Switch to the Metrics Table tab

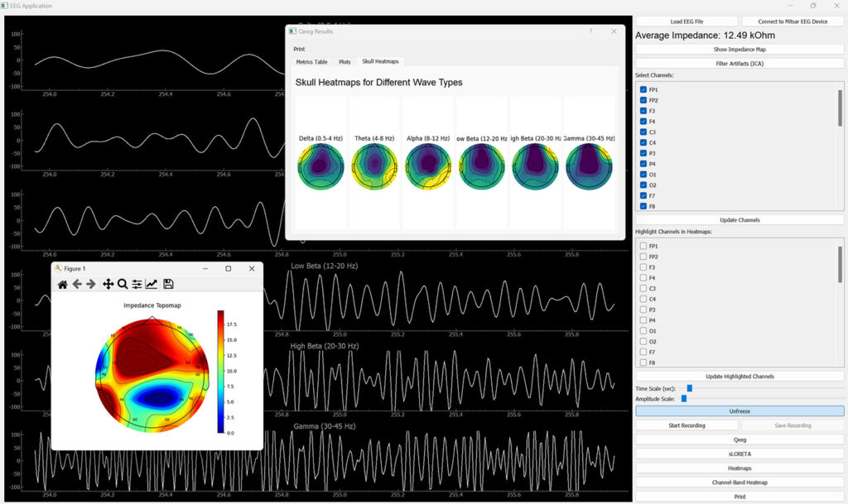(x=311, y=62)
